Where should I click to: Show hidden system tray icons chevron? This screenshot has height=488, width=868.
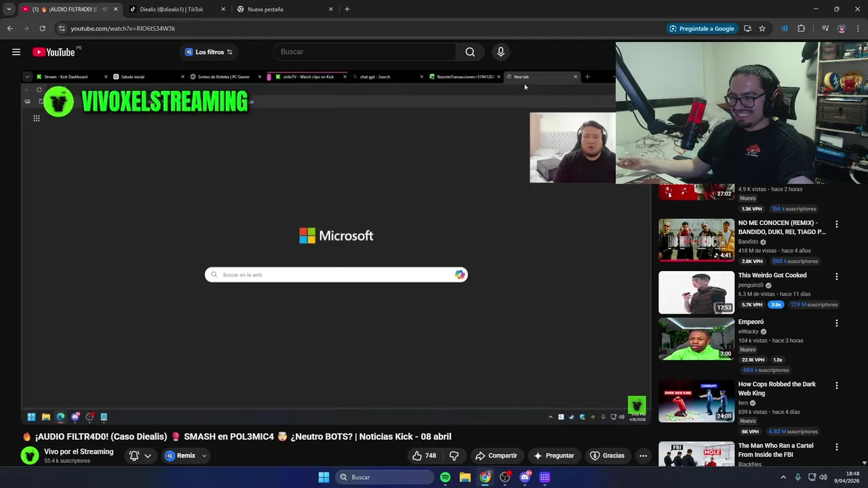pyautogui.click(x=783, y=477)
